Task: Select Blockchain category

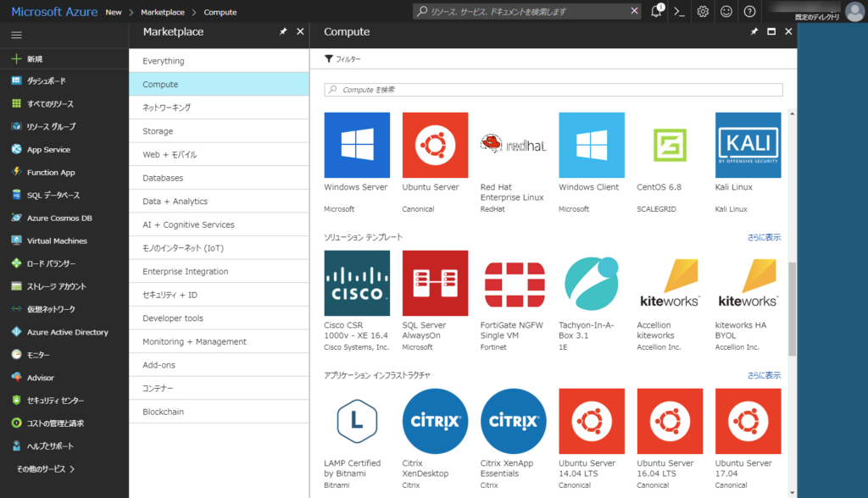Action: 220,412
